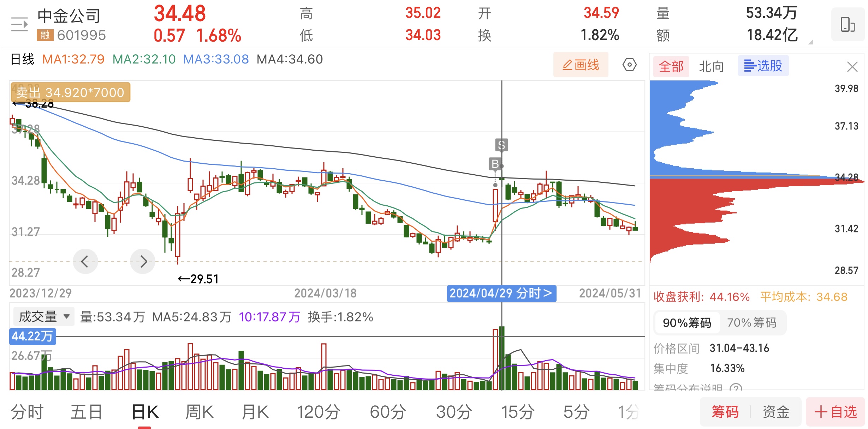Move to next candle with right arrow
868x429 pixels.
pyautogui.click(x=143, y=261)
